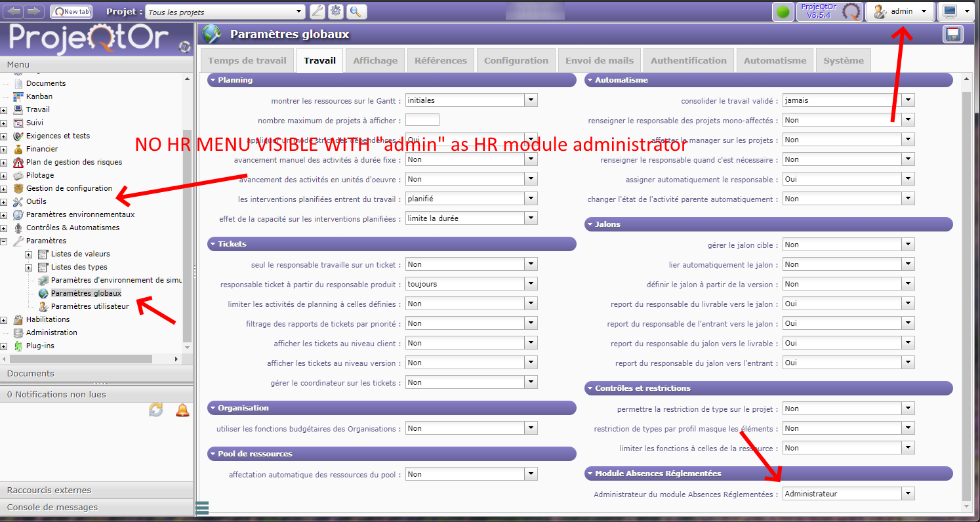Click the orange notification bell icon
Image resolution: width=980 pixels, height=522 pixels.
coord(182,410)
